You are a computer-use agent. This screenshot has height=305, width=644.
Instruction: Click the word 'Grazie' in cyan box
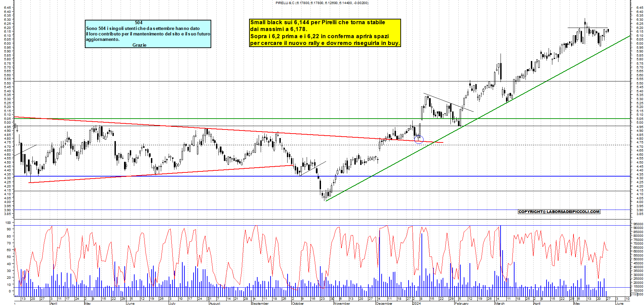coord(139,45)
